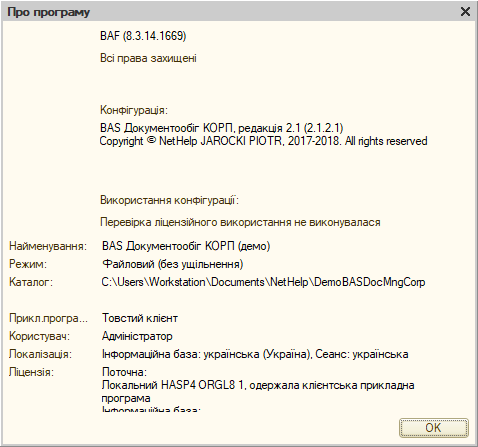Click the Ліцензія label
Viewport: 478px width, 447px height.
coord(31,372)
